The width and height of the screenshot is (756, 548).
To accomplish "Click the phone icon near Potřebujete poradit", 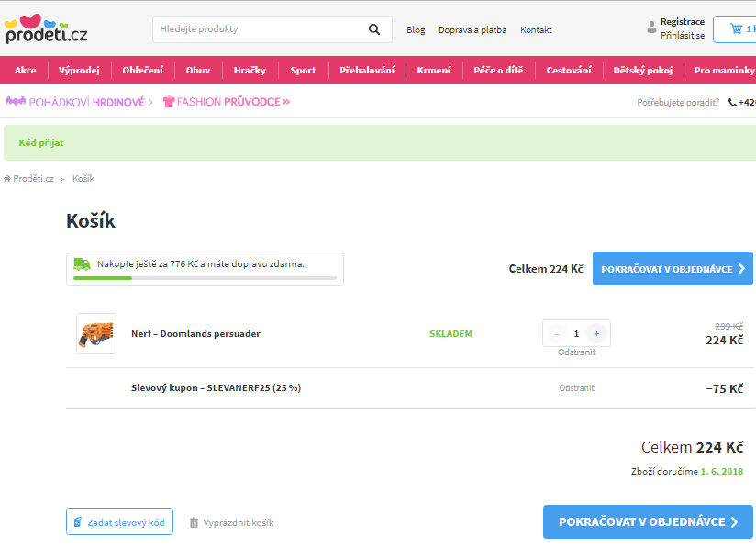I will pyautogui.click(x=732, y=102).
